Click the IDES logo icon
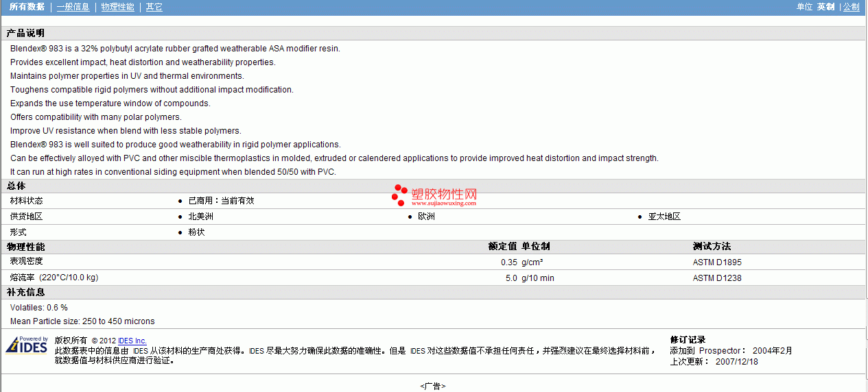The image size is (868, 392). click(x=27, y=345)
